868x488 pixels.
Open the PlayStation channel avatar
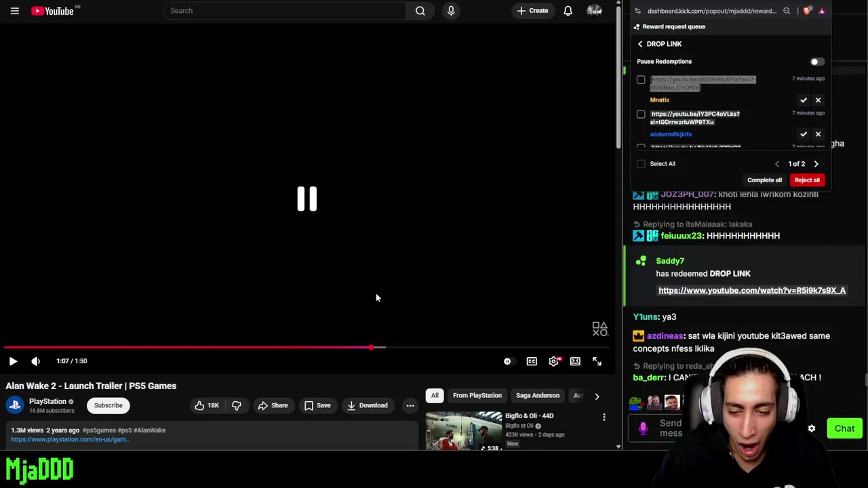[x=15, y=405]
